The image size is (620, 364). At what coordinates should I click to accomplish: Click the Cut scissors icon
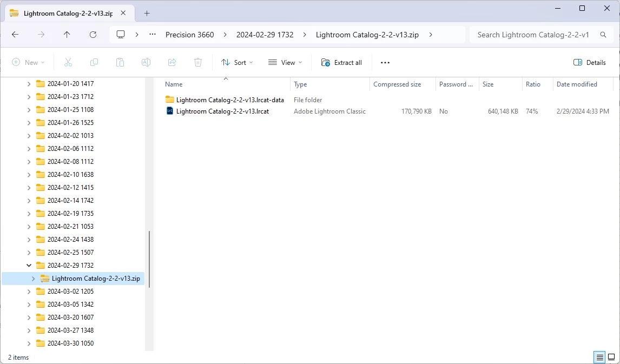point(68,62)
